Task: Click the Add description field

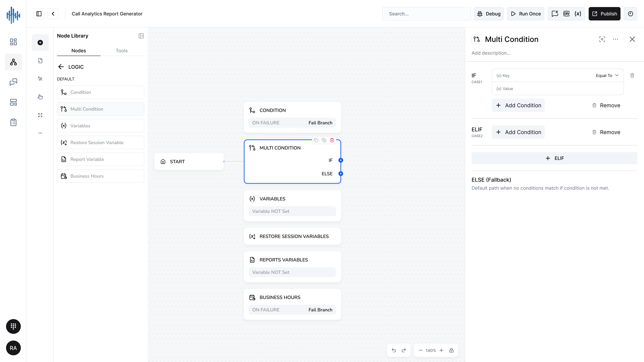Action: click(x=491, y=53)
